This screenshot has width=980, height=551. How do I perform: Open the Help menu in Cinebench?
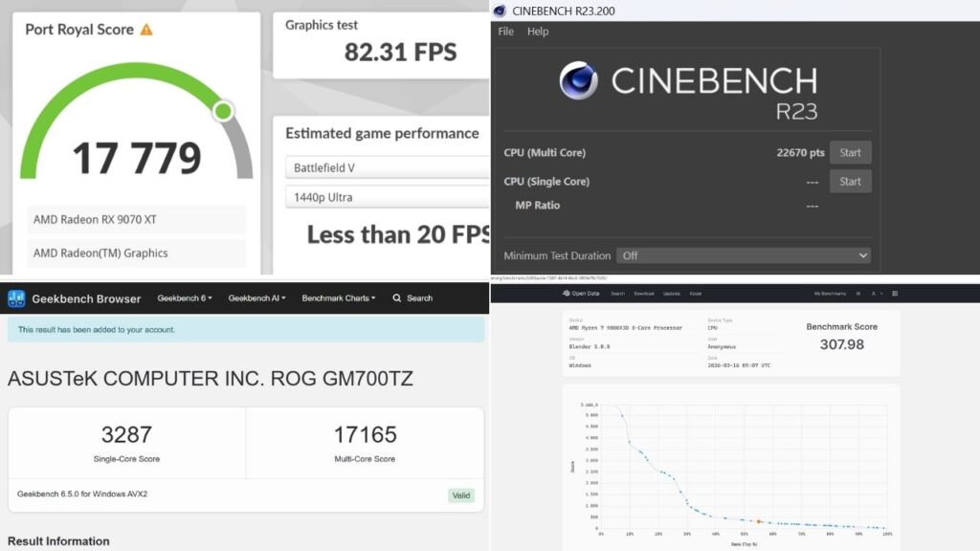[538, 32]
